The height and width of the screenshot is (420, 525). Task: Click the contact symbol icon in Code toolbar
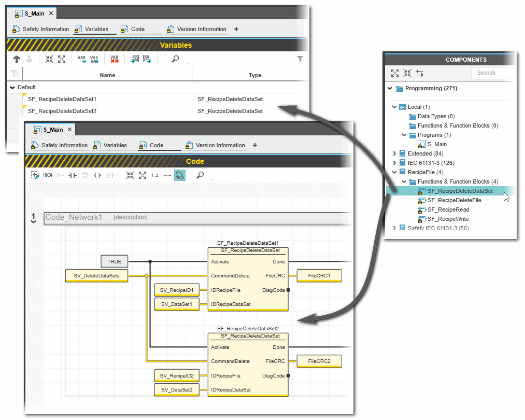click(73, 175)
